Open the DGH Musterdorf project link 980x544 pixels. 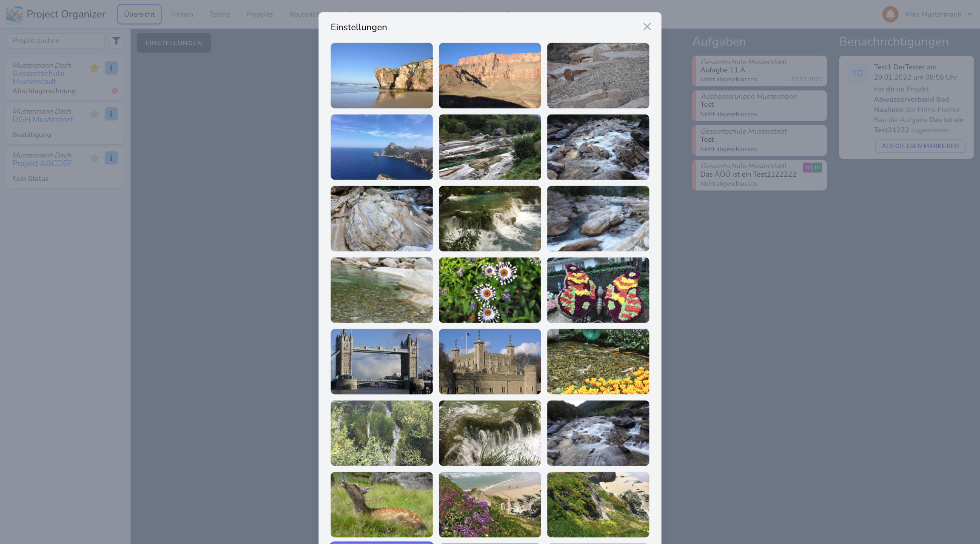(x=43, y=120)
